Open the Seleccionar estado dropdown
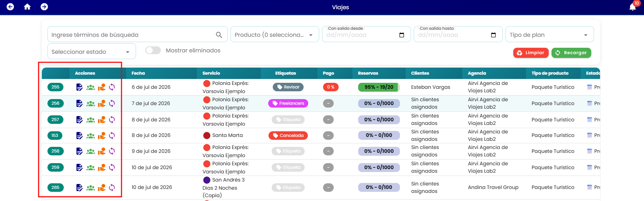 click(x=92, y=52)
